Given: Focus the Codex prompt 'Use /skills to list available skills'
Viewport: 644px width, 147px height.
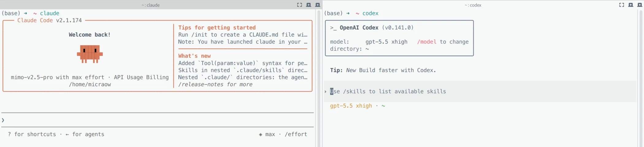Looking at the screenshot, I should (x=388, y=91).
